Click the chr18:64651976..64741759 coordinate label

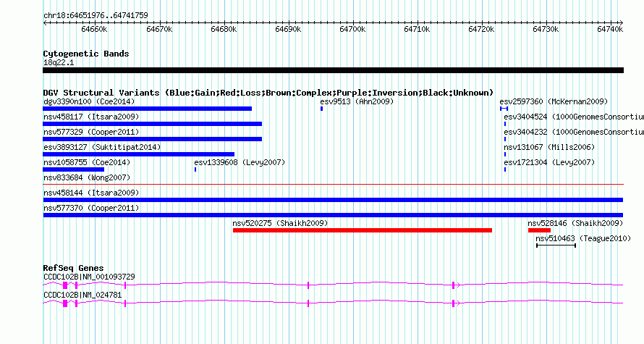pyautogui.click(x=96, y=16)
